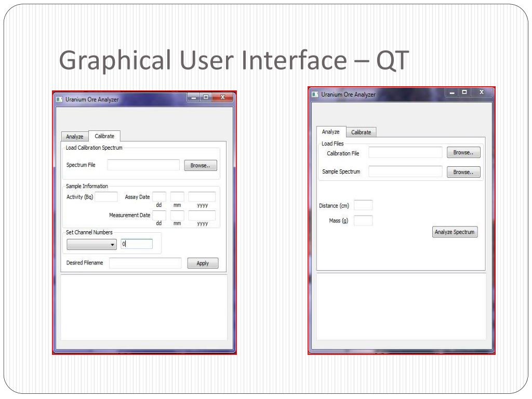Focus Measurement Date dd field

[x=159, y=215]
